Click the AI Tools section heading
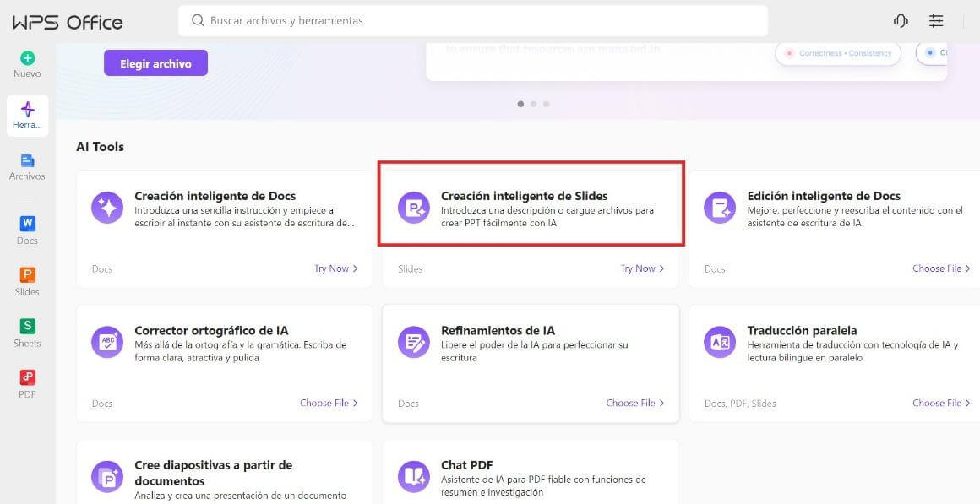Image resolution: width=980 pixels, height=504 pixels. 100,147
